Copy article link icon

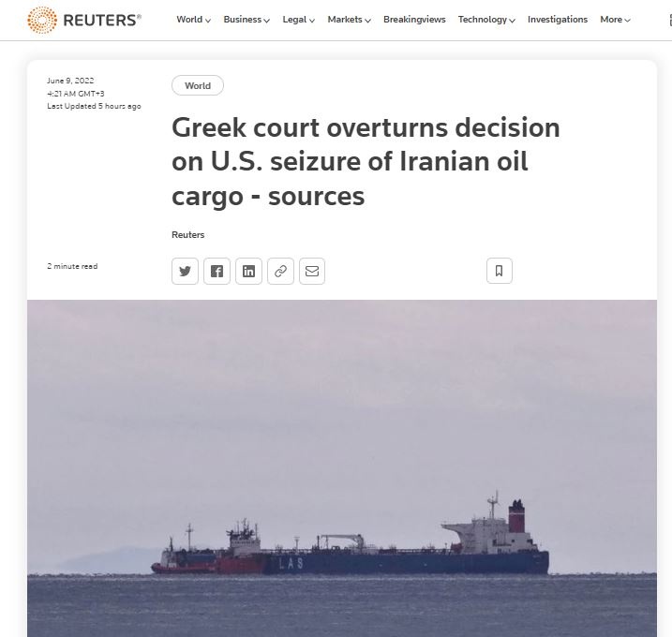point(280,271)
